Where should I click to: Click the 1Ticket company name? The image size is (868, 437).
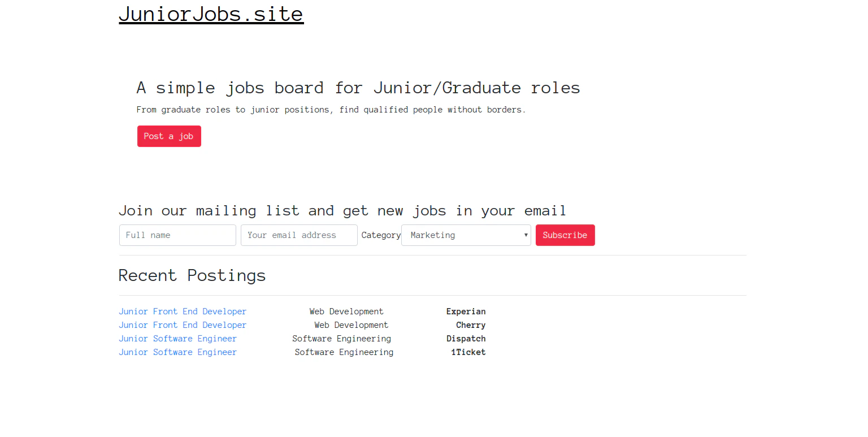(468, 352)
